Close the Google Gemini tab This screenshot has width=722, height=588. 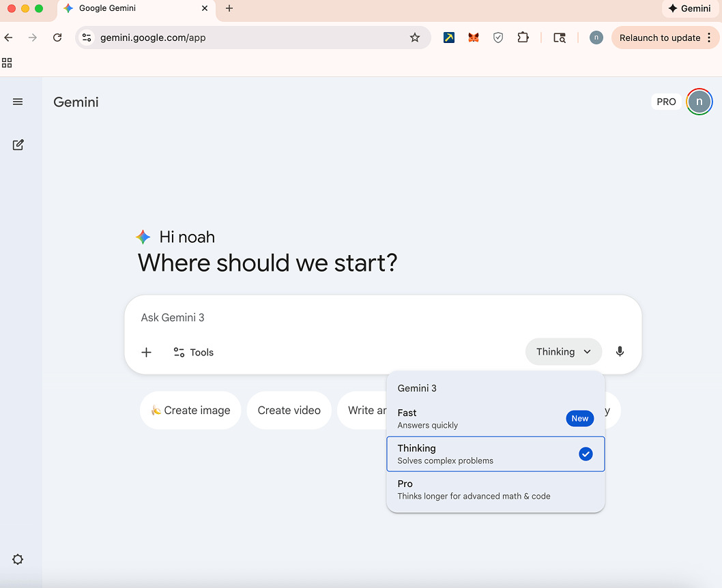click(x=205, y=8)
